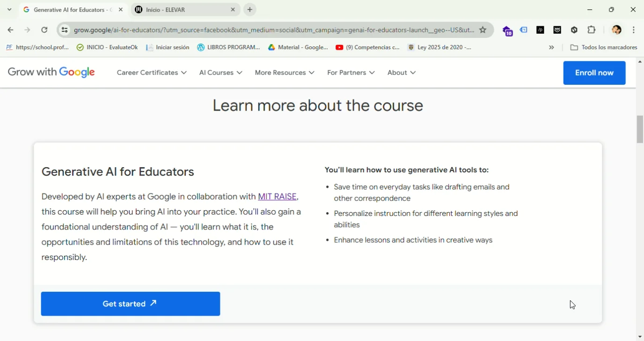Click scrollbar down arrow

tap(640, 337)
